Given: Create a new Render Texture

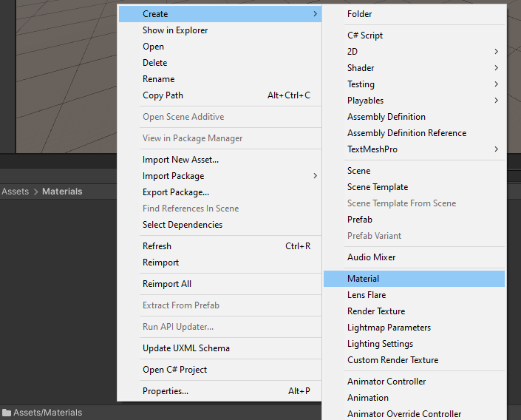Looking at the screenshot, I should [376, 311].
